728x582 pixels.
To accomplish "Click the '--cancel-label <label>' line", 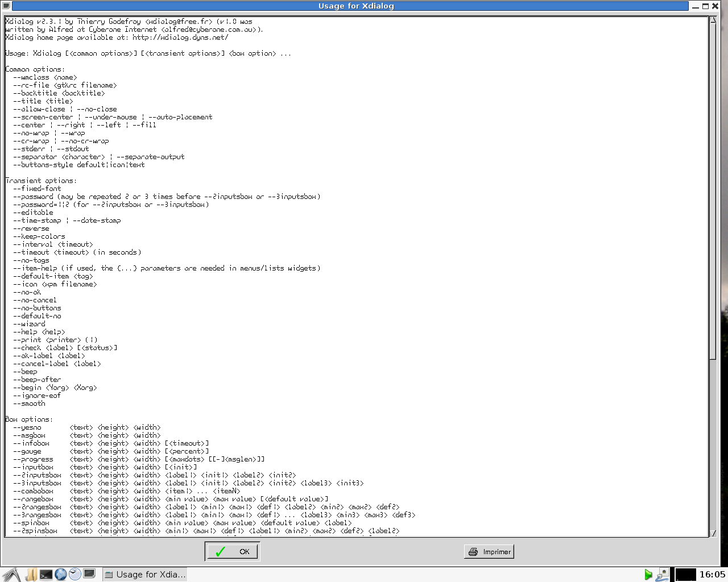I will [57, 364].
